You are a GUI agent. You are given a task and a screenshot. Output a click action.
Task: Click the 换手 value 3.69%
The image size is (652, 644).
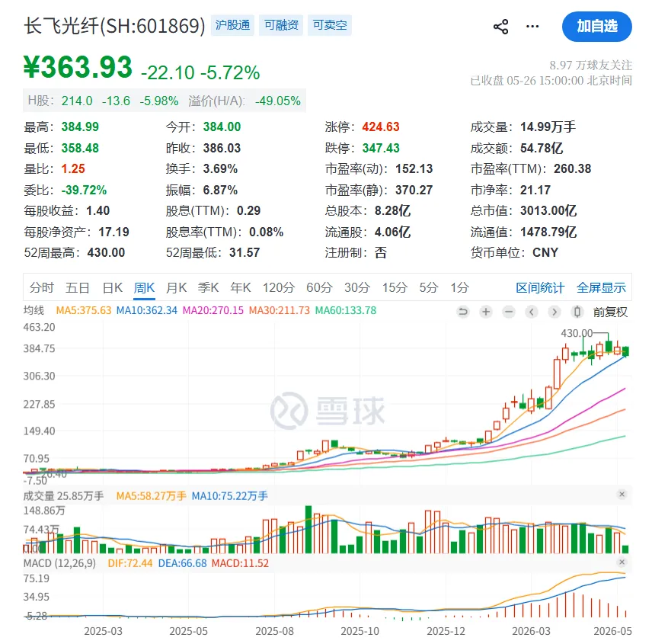point(220,168)
